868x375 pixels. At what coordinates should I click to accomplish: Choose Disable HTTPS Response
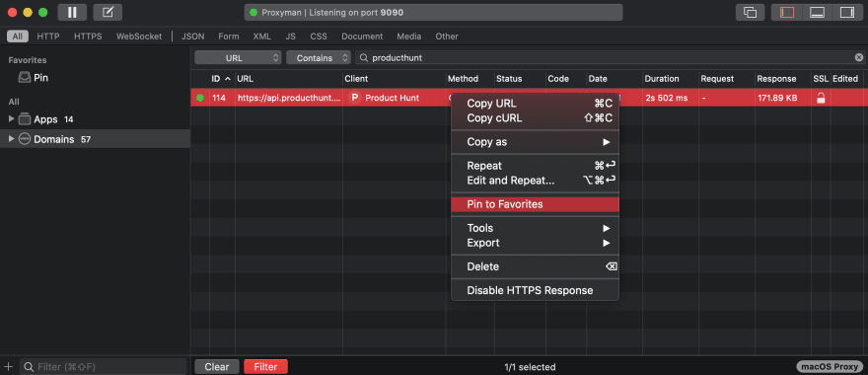coord(535,290)
